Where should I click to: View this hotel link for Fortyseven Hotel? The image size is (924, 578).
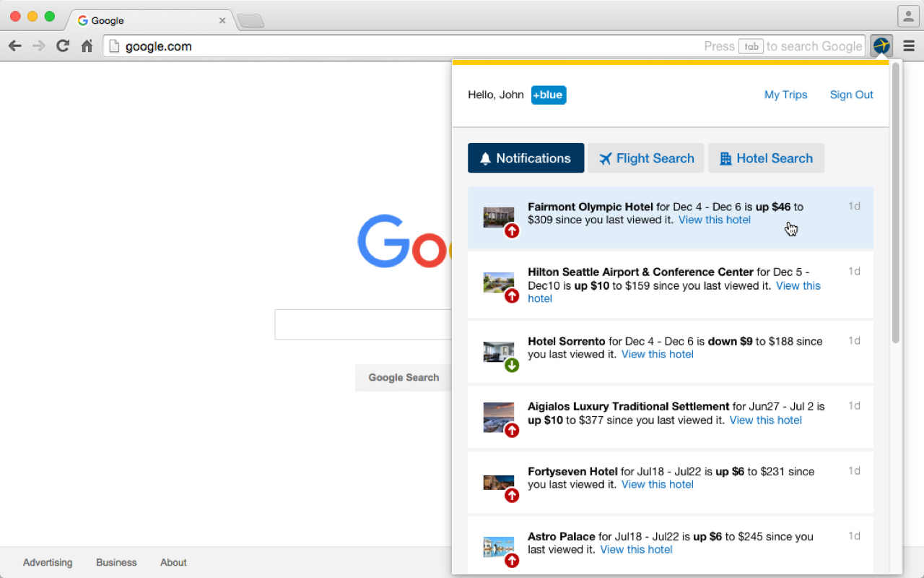point(658,484)
